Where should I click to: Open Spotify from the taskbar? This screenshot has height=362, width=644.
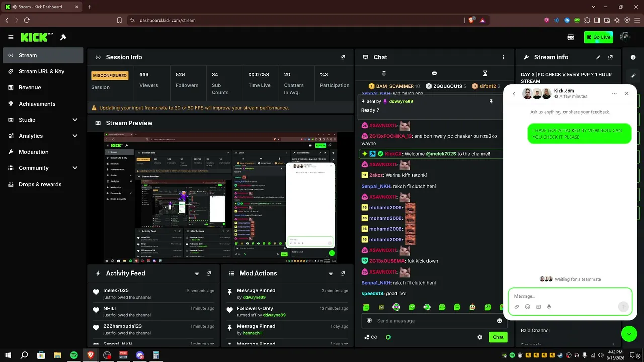(x=74, y=355)
